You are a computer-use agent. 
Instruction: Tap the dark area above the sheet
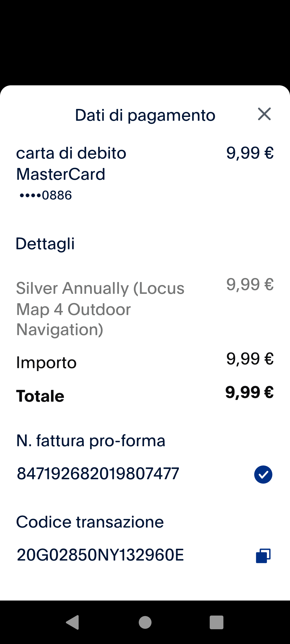click(145, 43)
